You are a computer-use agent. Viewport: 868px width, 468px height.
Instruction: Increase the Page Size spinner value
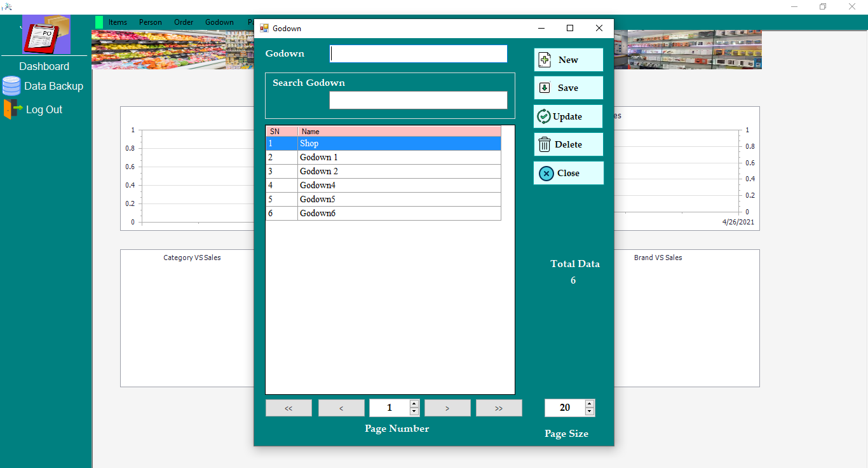(x=589, y=404)
